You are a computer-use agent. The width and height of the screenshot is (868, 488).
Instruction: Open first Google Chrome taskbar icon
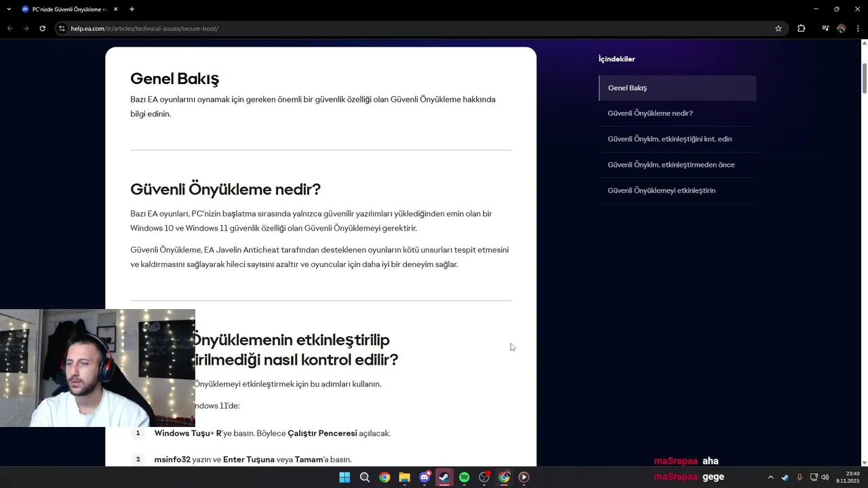point(384,477)
